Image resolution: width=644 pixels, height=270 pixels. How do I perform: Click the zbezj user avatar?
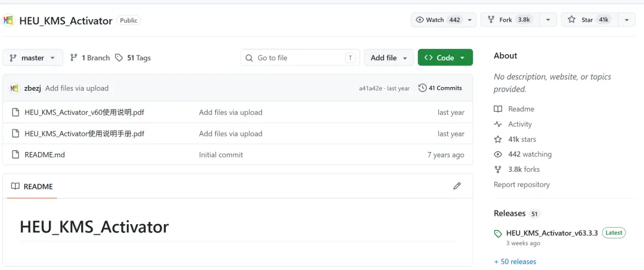(15, 88)
